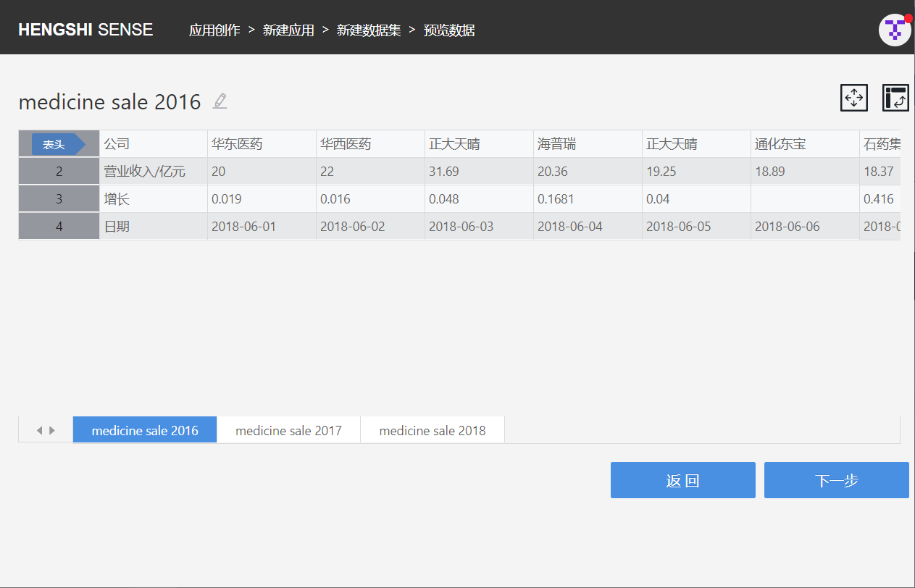Click the 2018-06-05 date cell
The height and width of the screenshot is (588, 915).
(x=696, y=227)
